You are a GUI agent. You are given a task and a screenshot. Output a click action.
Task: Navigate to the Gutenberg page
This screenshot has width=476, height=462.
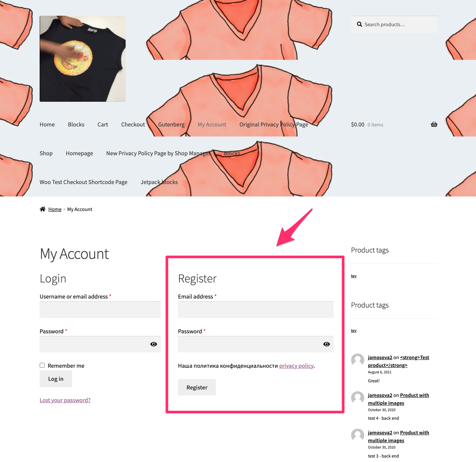(171, 124)
